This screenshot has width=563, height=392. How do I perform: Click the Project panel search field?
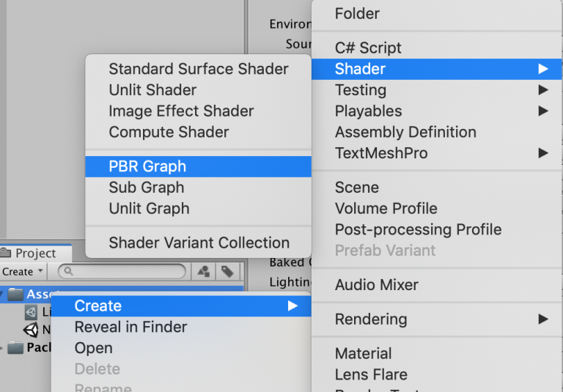[122, 271]
